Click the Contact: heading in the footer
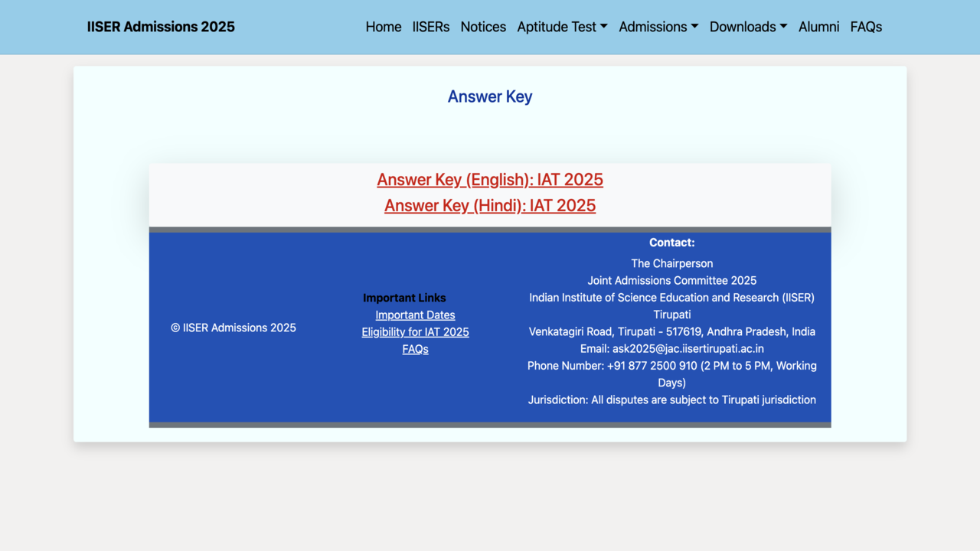Image resolution: width=980 pixels, height=551 pixels. [x=671, y=243]
